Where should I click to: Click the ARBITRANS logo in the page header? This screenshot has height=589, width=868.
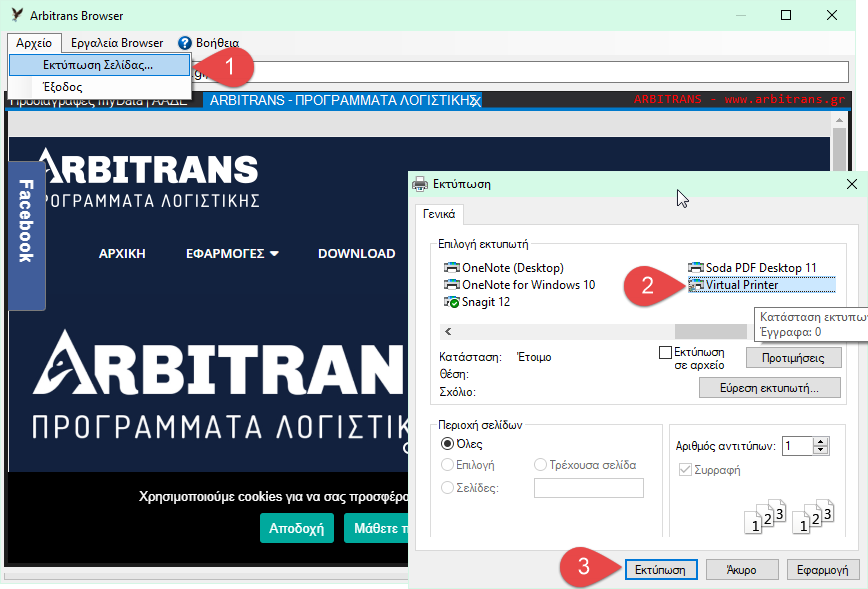[x=149, y=177]
